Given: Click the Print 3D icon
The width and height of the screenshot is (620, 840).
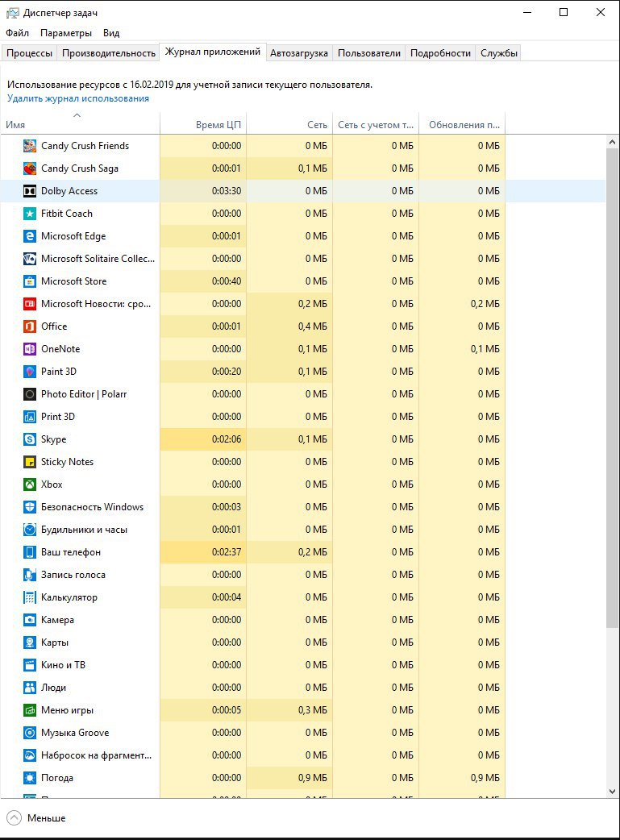Looking at the screenshot, I should (30, 417).
